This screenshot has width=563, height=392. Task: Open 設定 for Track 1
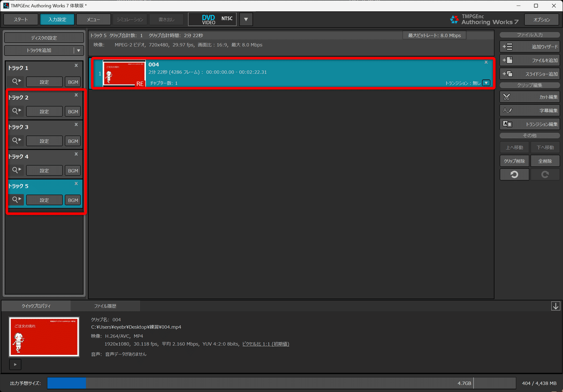coord(44,82)
